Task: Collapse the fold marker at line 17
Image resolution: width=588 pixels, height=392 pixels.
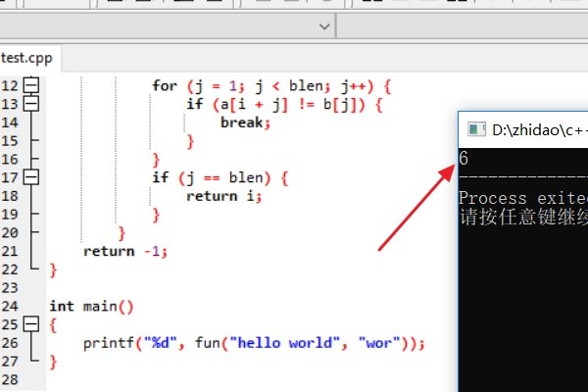Action: tap(32, 177)
